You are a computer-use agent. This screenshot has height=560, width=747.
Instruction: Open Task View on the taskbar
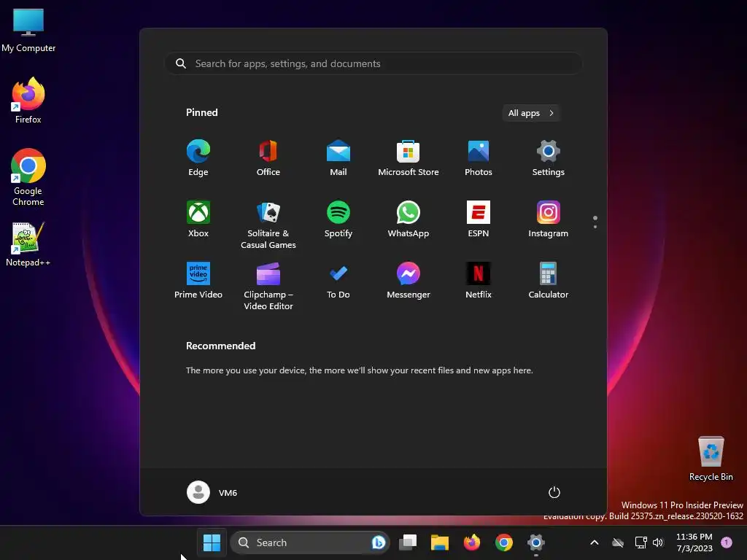point(408,542)
